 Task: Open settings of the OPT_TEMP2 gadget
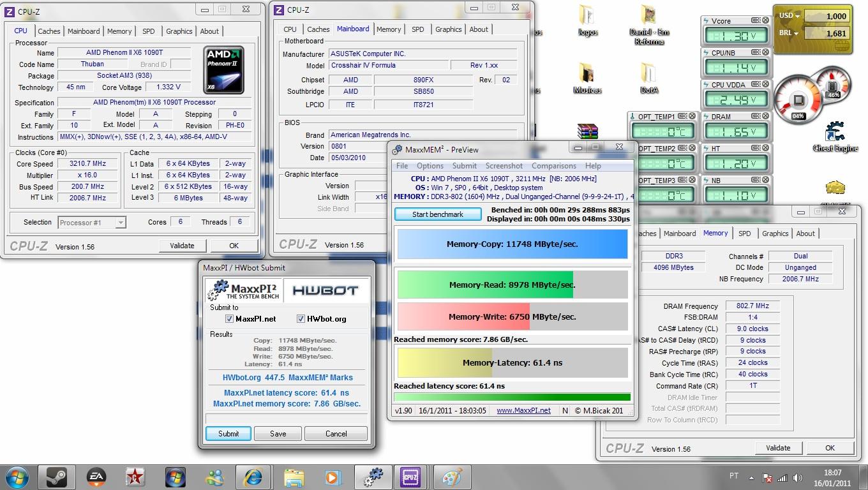pyautogui.click(x=683, y=149)
